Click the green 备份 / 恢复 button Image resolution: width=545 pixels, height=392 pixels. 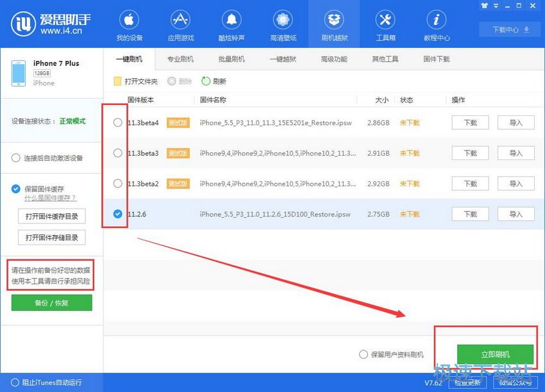[52, 303]
